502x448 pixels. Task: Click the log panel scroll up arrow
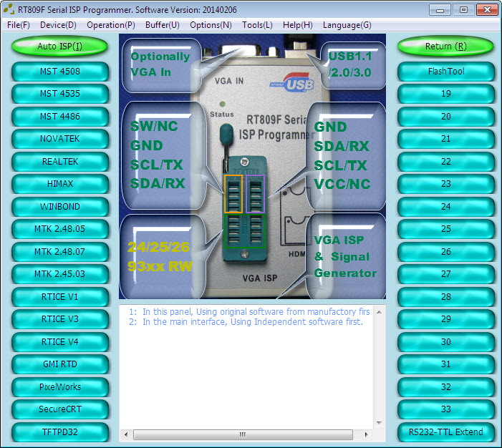coord(379,312)
